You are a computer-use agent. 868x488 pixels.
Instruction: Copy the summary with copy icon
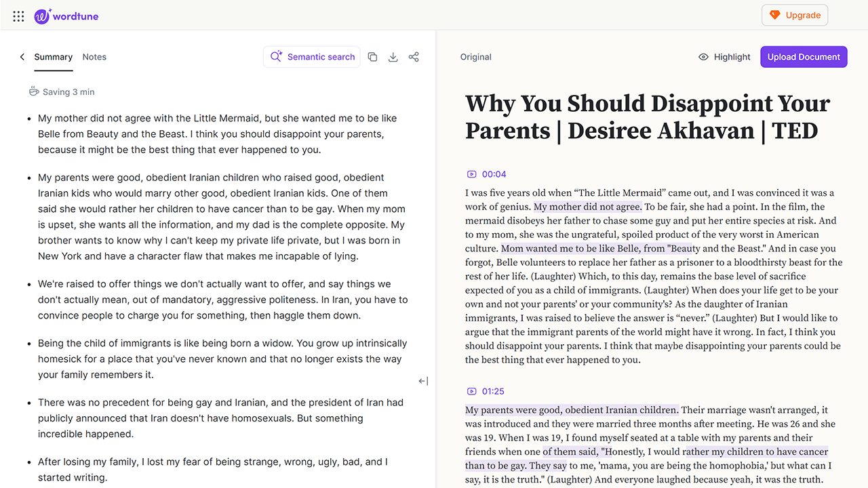click(372, 57)
